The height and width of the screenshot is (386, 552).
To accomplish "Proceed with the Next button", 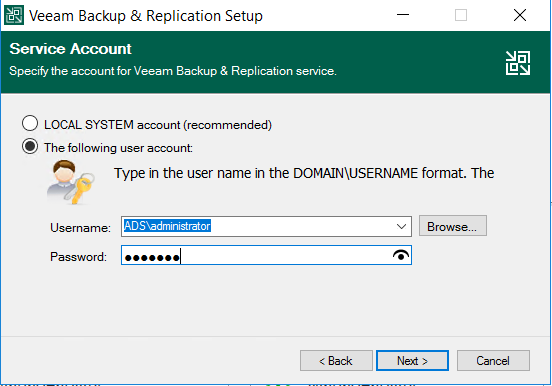I will click(x=412, y=361).
